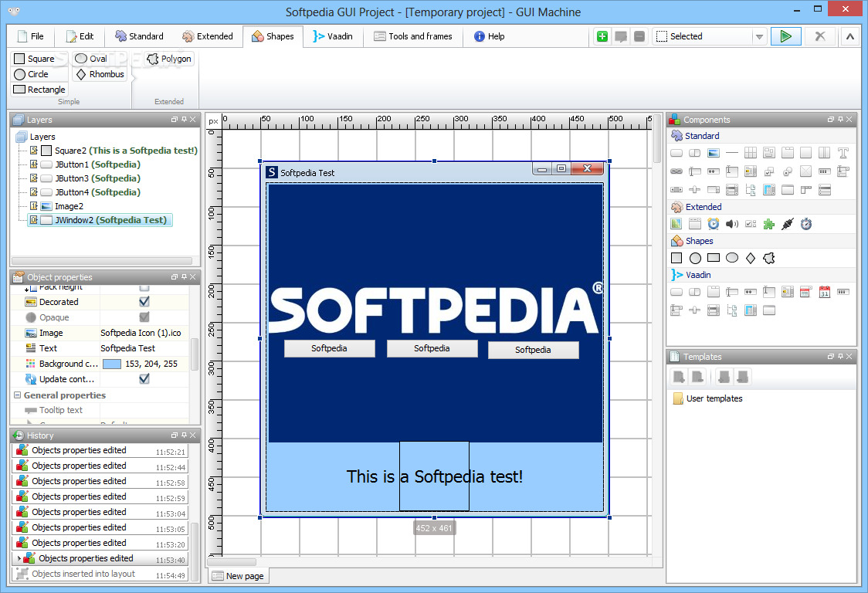This screenshot has width=868, height=593.
Task: Toggle the Update cont... checkbox
Action: point(144,378)
